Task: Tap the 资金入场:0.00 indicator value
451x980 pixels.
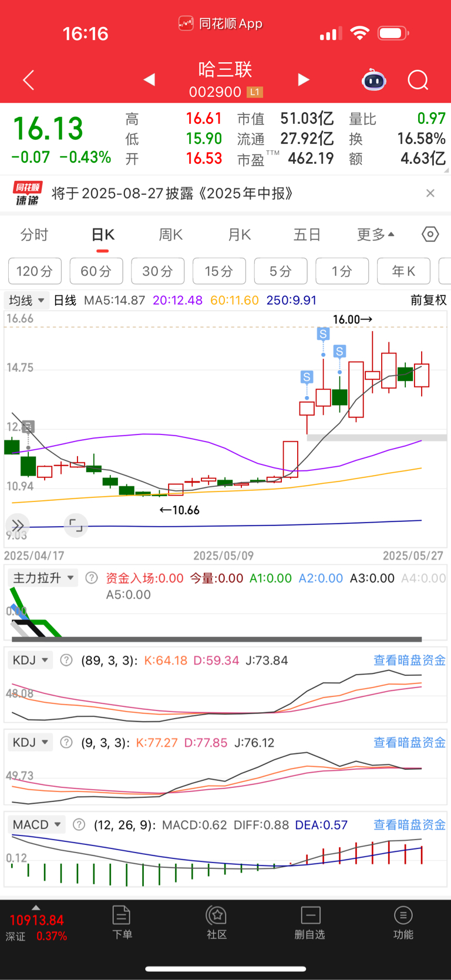Action: tap(144, 578)
